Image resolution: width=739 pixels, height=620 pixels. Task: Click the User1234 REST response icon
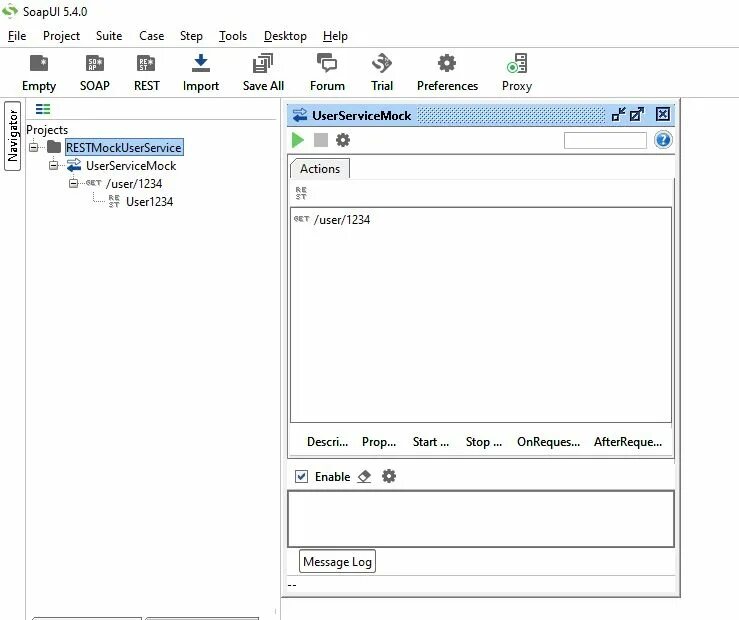click(114, 201)
